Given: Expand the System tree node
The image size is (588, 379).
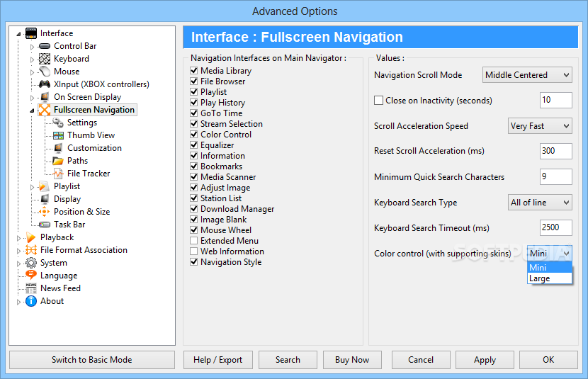Looking at the screenshot, I should [18, 264].
